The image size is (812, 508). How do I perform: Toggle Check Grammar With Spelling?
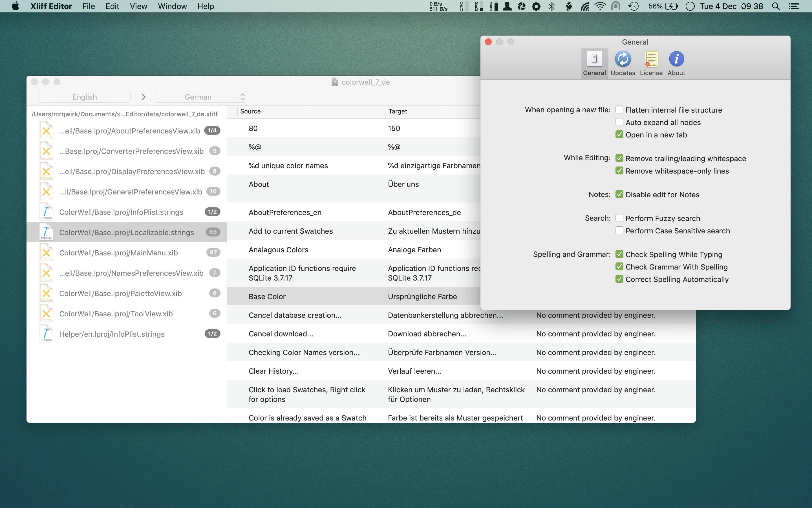tap(619, 266)
